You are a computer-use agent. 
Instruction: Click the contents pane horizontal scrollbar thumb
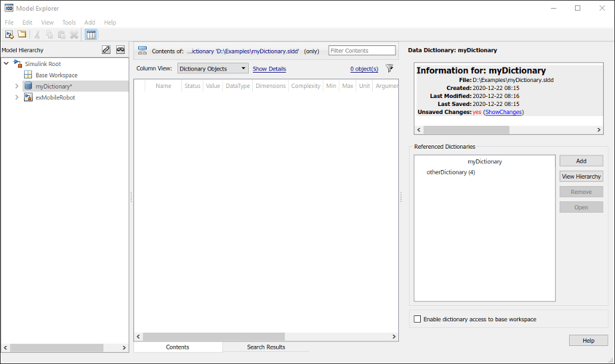tap(213, 337)
